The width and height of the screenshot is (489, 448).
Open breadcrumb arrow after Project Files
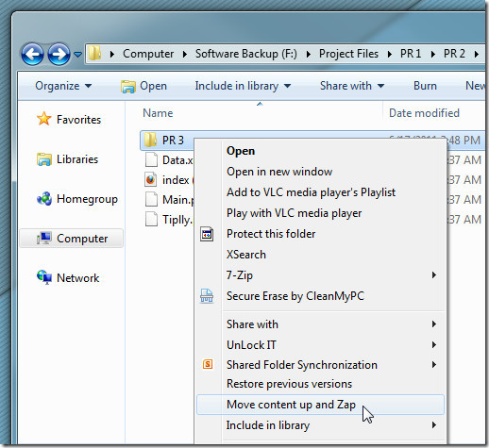pyautogui.click(x=390, y=55)
